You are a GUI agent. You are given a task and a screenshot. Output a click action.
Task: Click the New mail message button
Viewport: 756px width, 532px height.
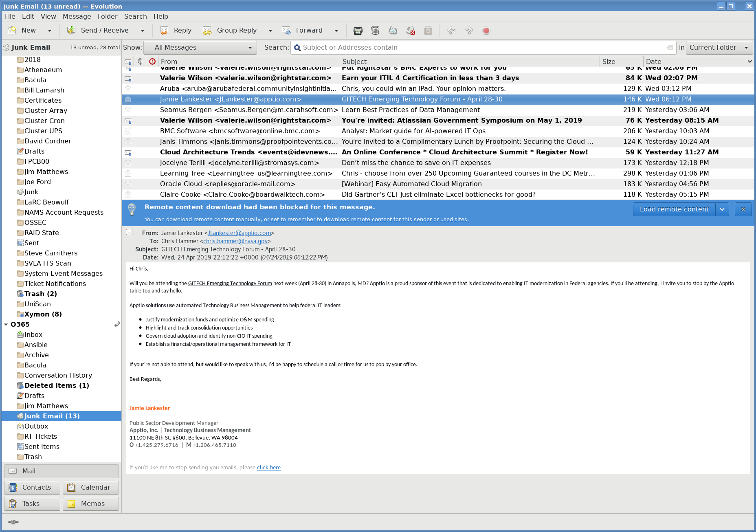(x=23, y=31)
